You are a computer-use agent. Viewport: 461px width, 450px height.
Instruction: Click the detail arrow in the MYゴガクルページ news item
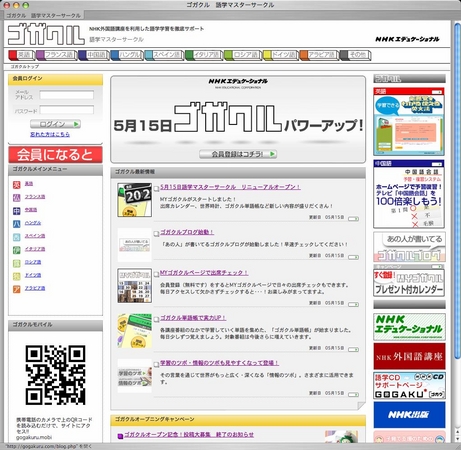(x=353, y=304)
